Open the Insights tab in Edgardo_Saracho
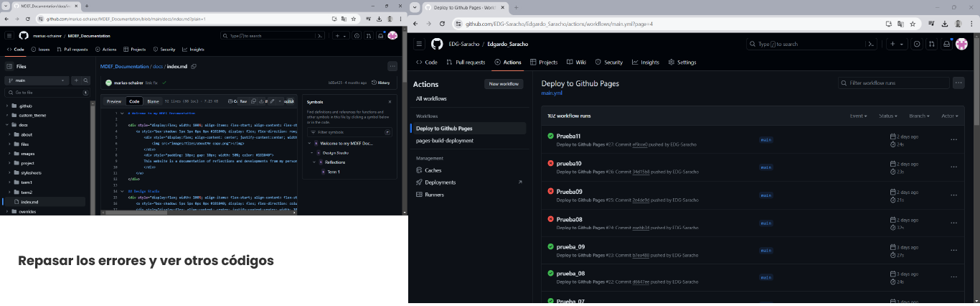The image size is (980, 306). click(x=645, y=62)
